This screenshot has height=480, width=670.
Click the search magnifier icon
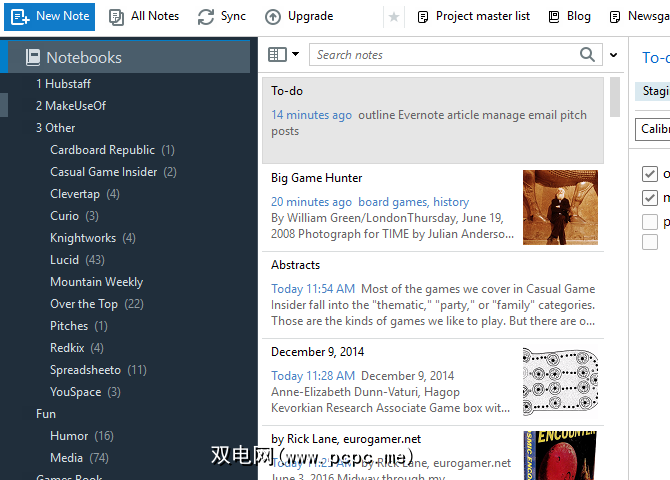coord(588,55)
